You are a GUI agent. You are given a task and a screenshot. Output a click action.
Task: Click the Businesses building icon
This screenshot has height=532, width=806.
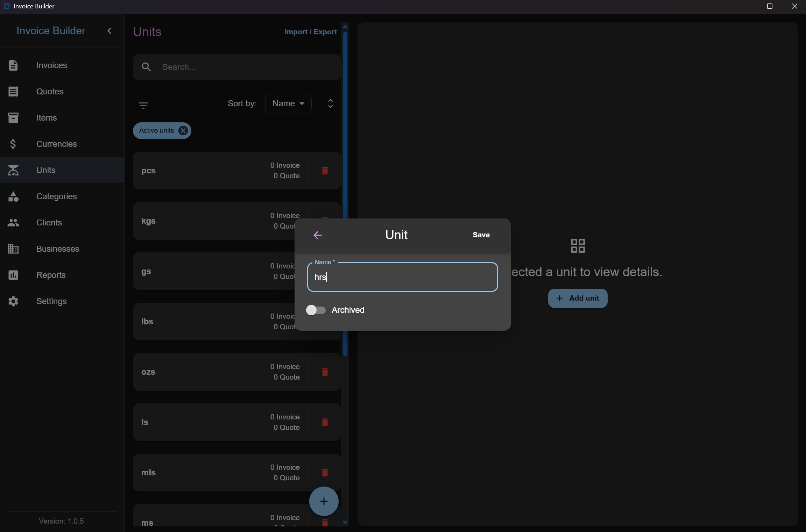coord(13,249)
